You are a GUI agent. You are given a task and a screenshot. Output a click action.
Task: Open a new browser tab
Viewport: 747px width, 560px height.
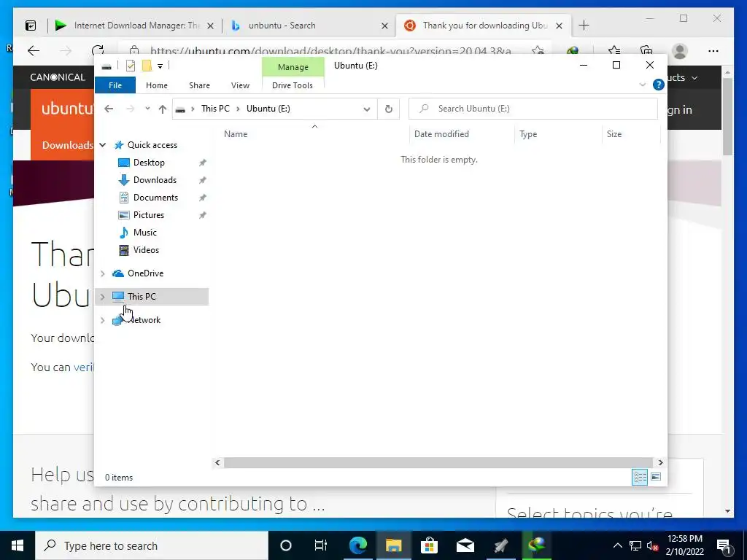click(x=584, y=26)
